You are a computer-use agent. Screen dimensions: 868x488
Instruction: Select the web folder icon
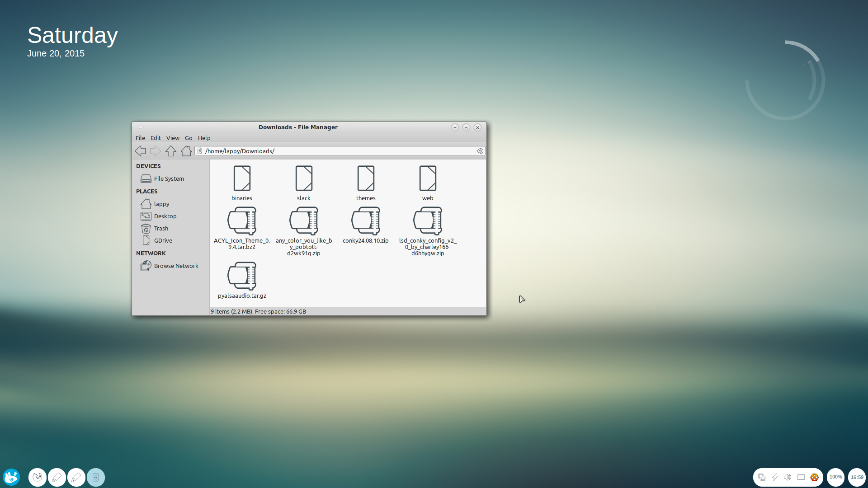pos(428,178)
